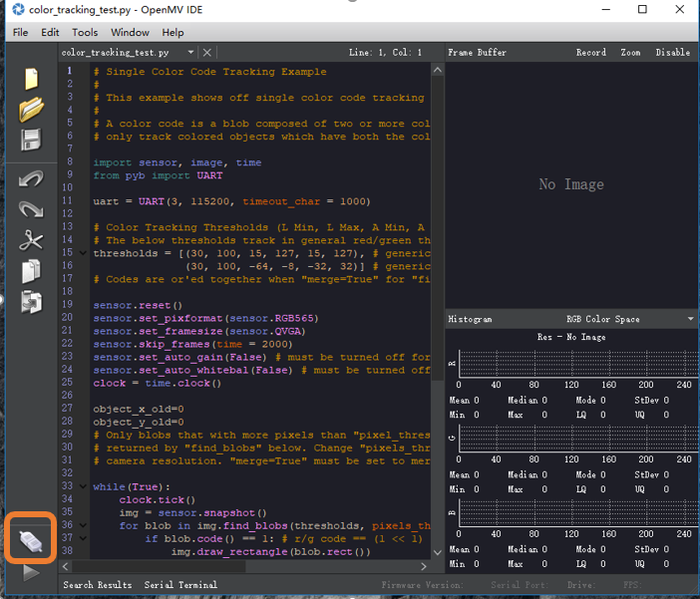This screenshot has height=599, width=700.
Task: Place cursor on the 'sensor.reset()' line
Action: (x=138, y=305)
